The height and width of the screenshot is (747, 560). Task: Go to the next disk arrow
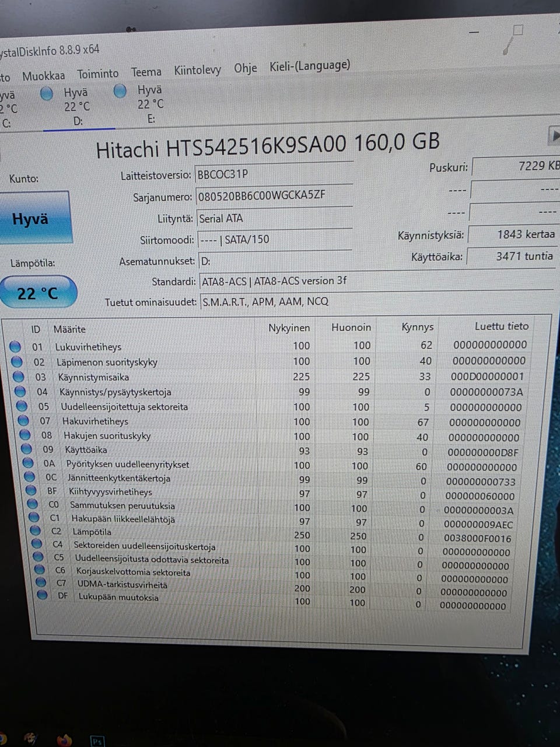[554, 136]
